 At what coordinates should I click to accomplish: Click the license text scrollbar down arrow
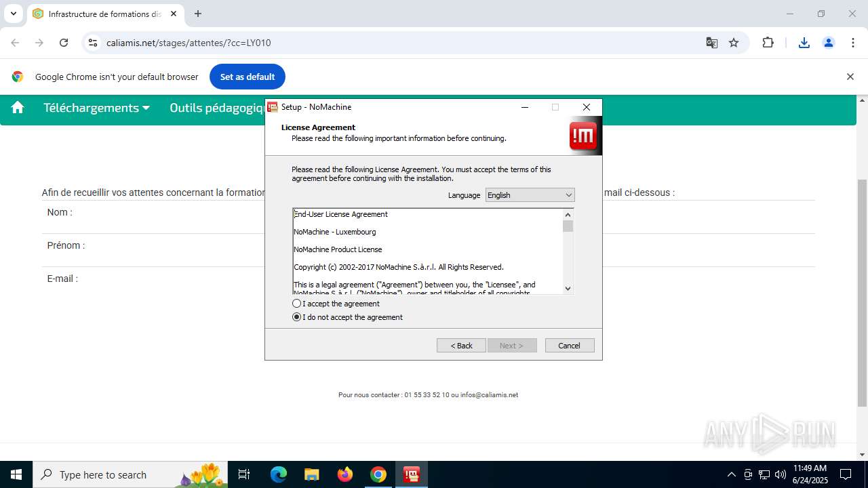(568, 288)
